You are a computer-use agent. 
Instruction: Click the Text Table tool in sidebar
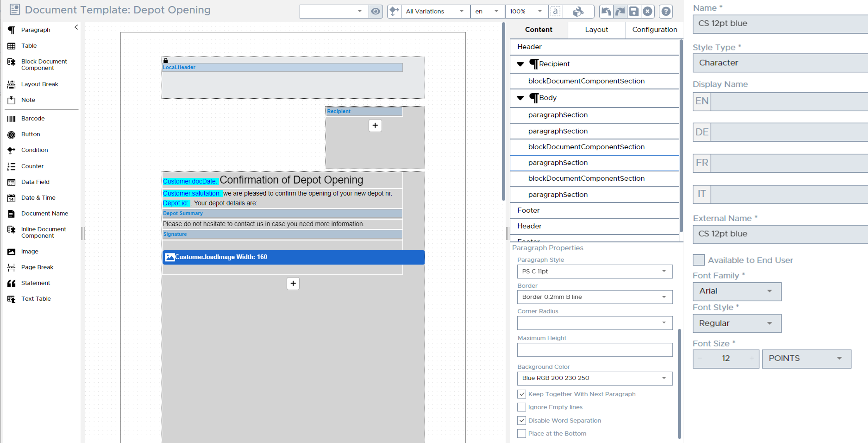pos(36,298)
